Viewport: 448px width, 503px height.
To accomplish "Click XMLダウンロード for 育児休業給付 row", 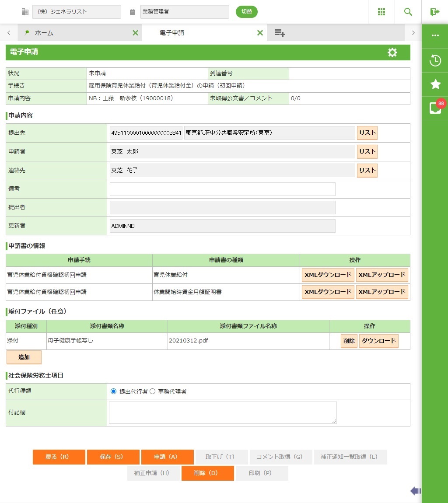I will (328, 275).
